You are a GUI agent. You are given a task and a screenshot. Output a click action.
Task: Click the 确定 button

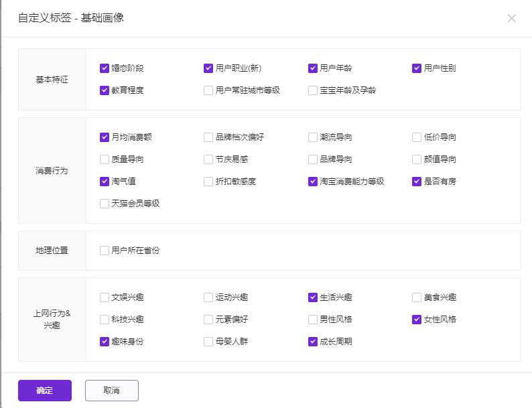[x=45, y=391]
